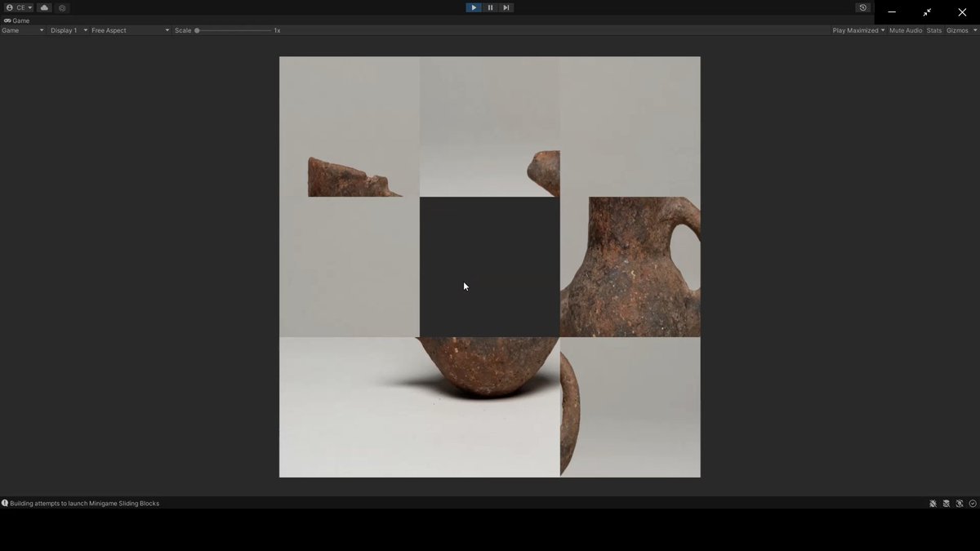980x551 pixels.
Task: Click the tile showing the broken jug rim fragment
Action: tap(350, 127)
